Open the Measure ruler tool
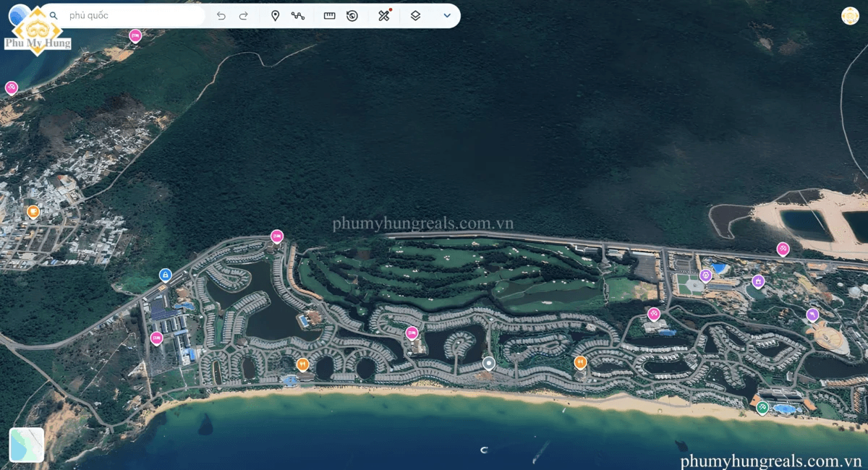This screenshot has width=868, height=470. point(330,15)
